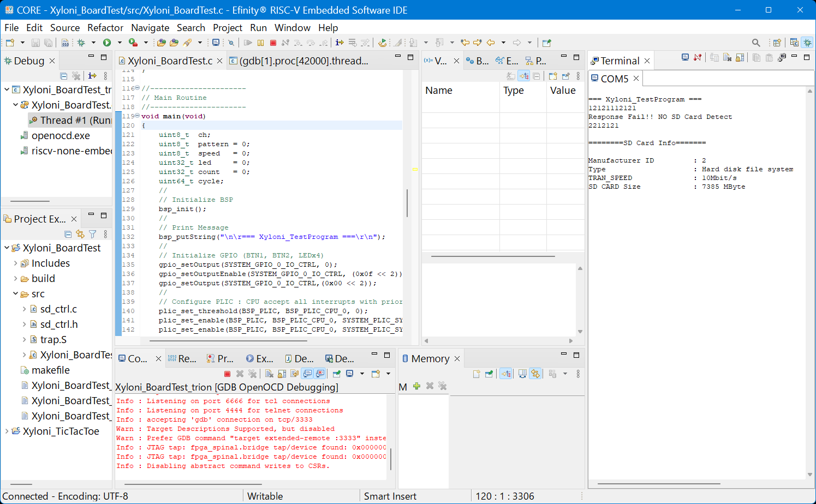Click the red Terminate button in main toolbar
This screenshot has width=816, height=504.
pyautogui.click(x=273, y=43)
